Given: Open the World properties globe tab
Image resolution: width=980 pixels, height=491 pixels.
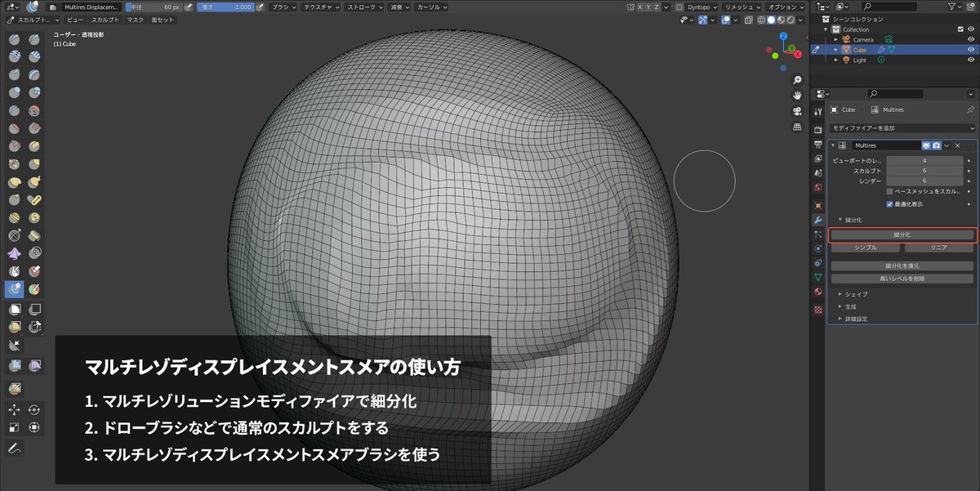Looking at the screenshot, I should (818, 187).
